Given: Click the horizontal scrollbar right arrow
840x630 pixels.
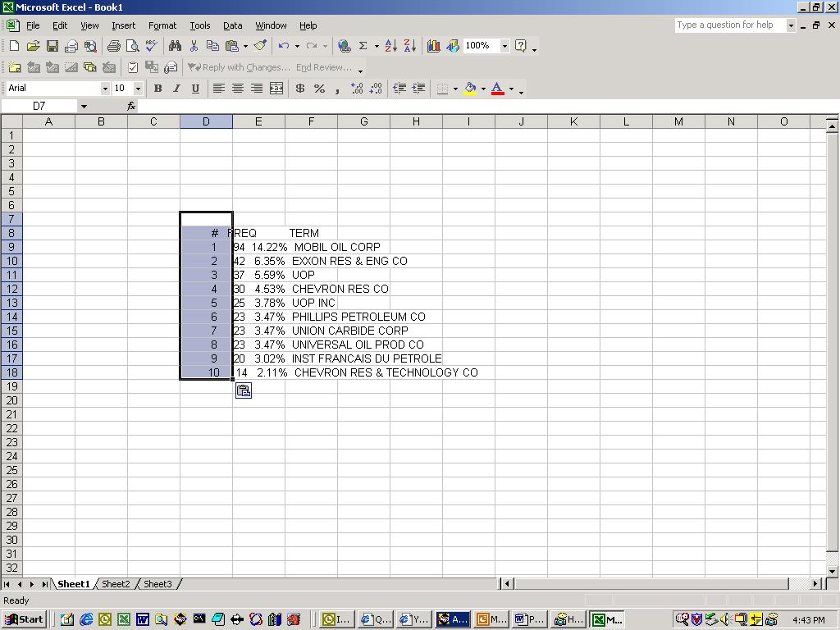Looking at the screenshot, I should (815, 584).
